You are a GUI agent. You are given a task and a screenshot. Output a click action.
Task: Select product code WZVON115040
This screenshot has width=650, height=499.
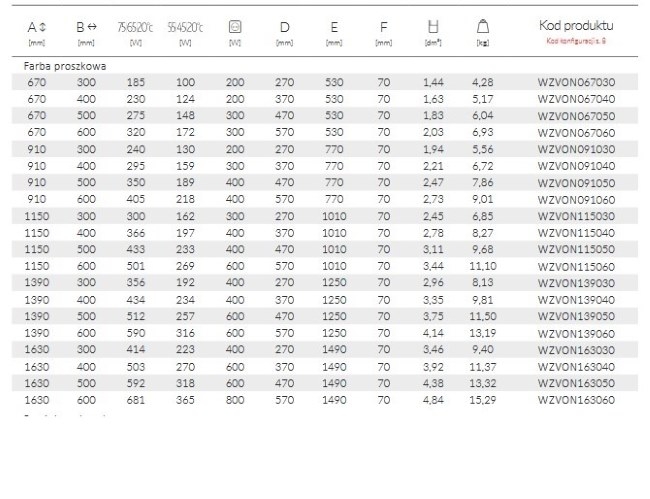coord(576,233)
